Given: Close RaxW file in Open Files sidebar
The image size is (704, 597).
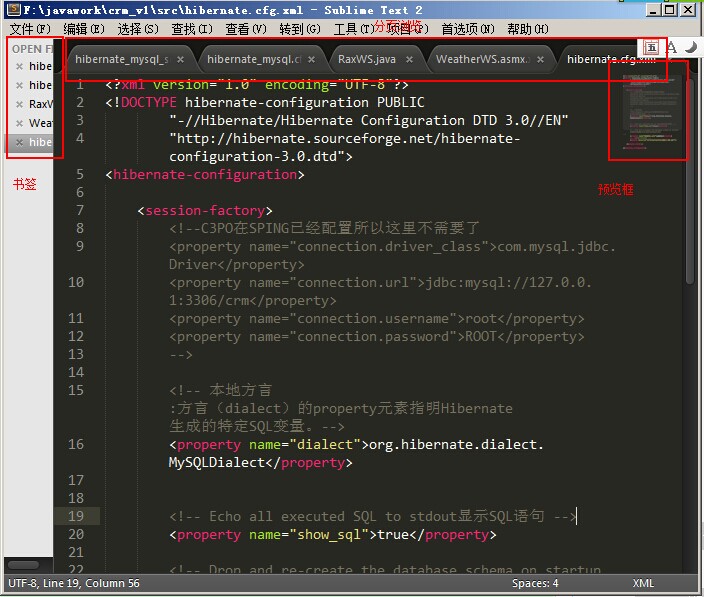Looking at the screenshot, I should click(x=20, y=104).
